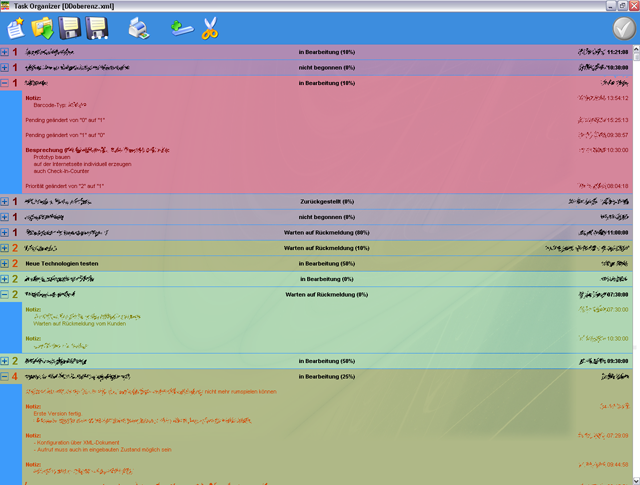This screenshot has height=485, width=640.
Task: Collapse the expanded priority 1 in Bearbeitung task
Action: (4, 83)
